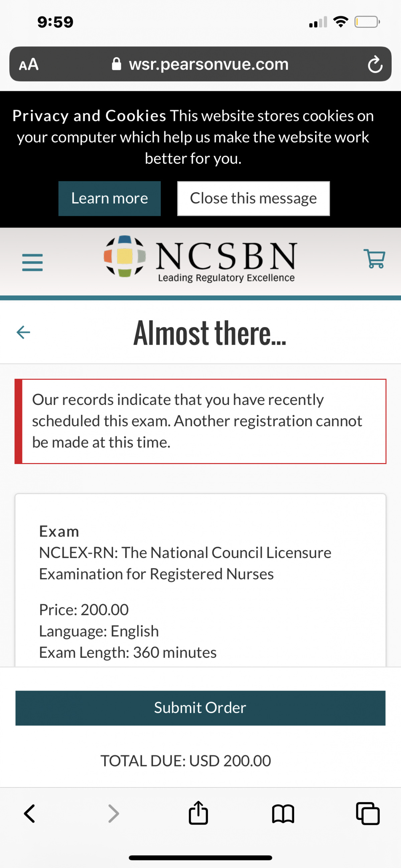
Task: Tap the NCLEX-RN exam details card
Action: pyautogui.click(x=200, y=580)
